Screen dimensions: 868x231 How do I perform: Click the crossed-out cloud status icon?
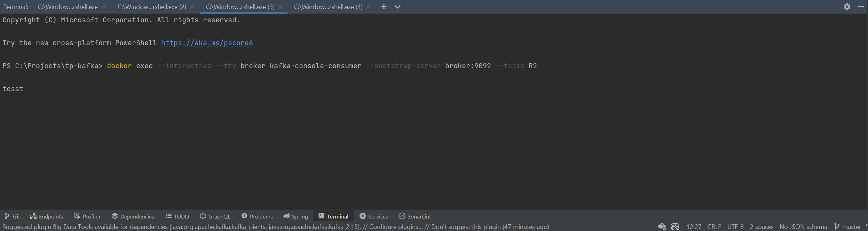(675, 227)
